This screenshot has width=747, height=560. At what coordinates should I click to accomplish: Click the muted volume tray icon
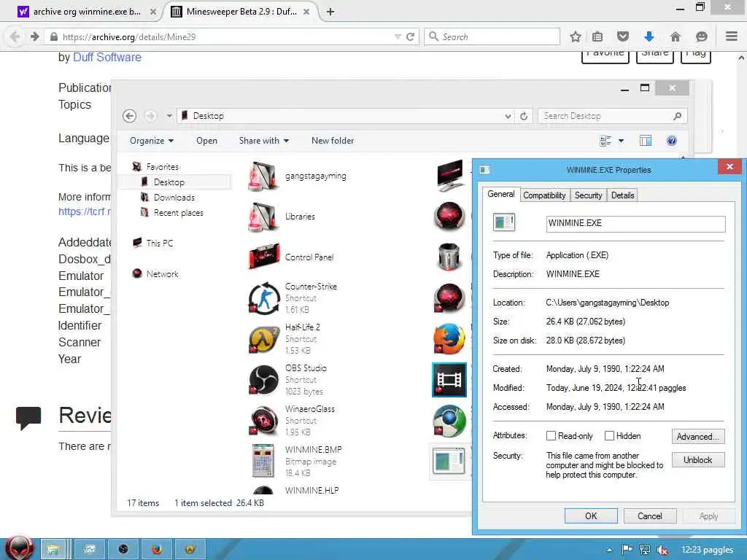tap(662, 550)
